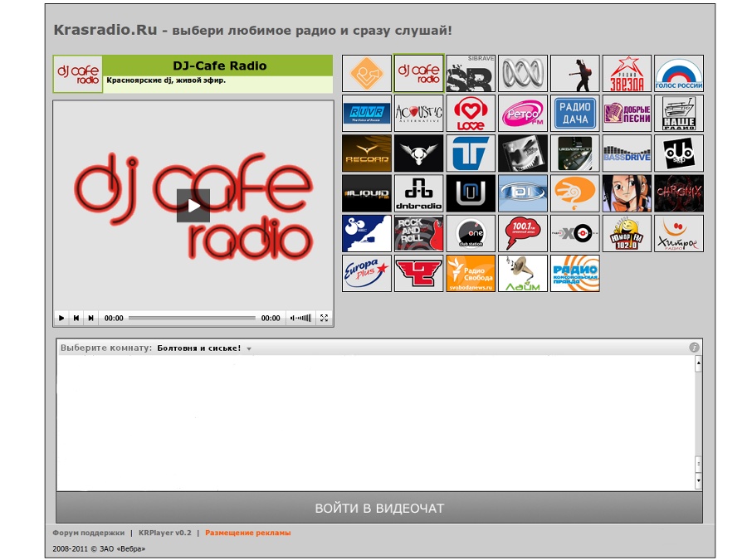This screenshot has height=560, width=747.
Task: Select the Acoustic Alternative station
Action: pos(419,114)
